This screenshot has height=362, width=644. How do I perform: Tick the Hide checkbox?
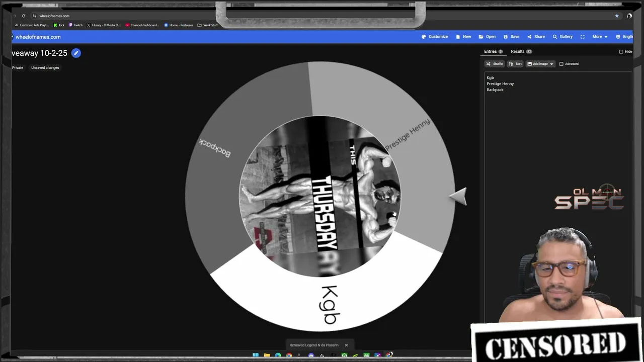tap(621, 52)
